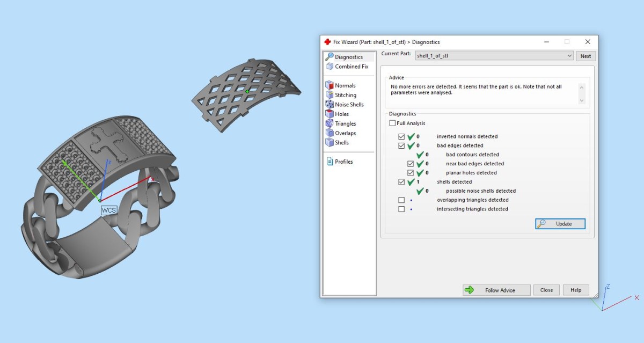Expand the Current Part dropdown
Screen dimensions: 644x343
(x=569, y=56)
